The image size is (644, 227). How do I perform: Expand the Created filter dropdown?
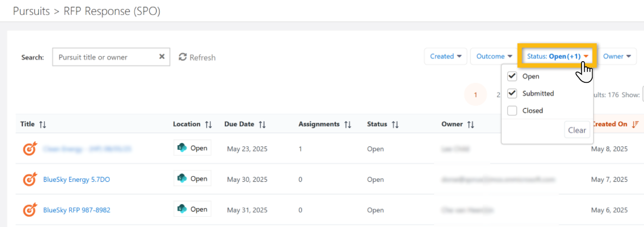(446, 56)
